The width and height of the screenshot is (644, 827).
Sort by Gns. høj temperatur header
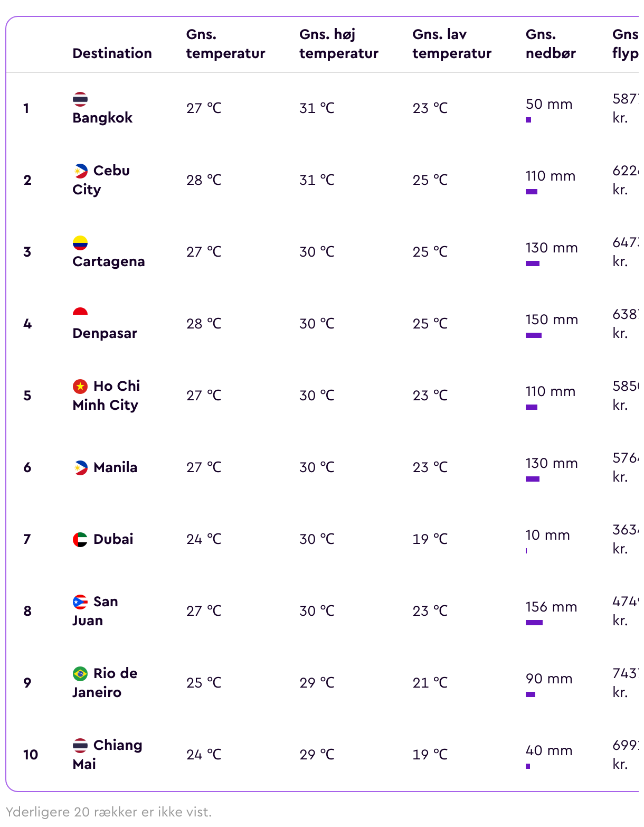pyautogui.click(x=339, y=44)
